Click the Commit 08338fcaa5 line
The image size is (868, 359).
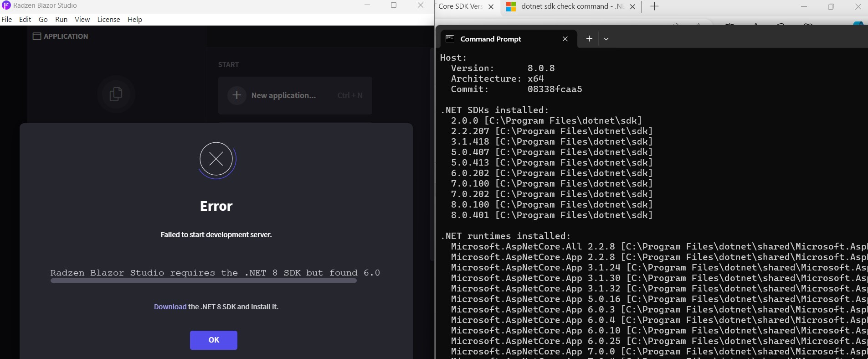pyautogui.click(x=516, y=89)
